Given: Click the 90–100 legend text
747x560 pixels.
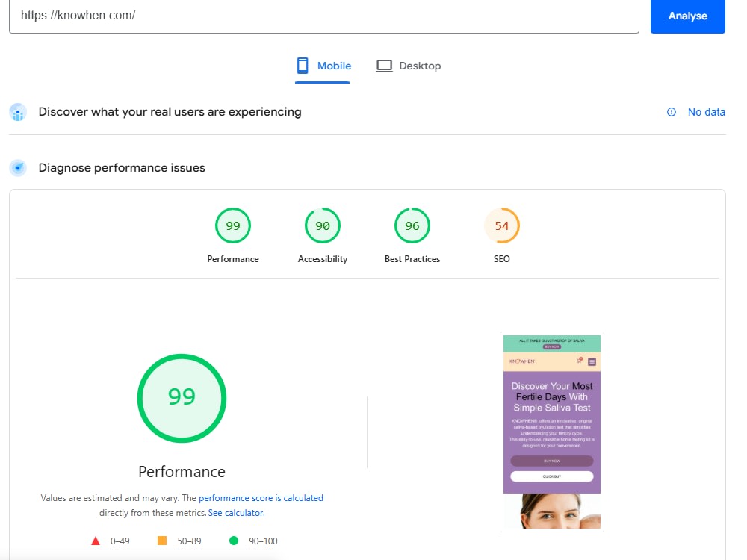Looking at the screenshot, I should pos(263,541).
